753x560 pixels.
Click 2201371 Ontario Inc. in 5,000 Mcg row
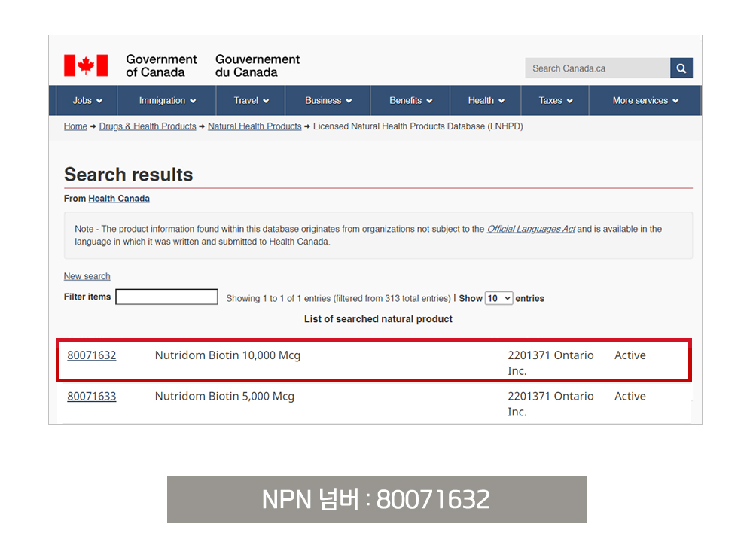tap(550, 403)
